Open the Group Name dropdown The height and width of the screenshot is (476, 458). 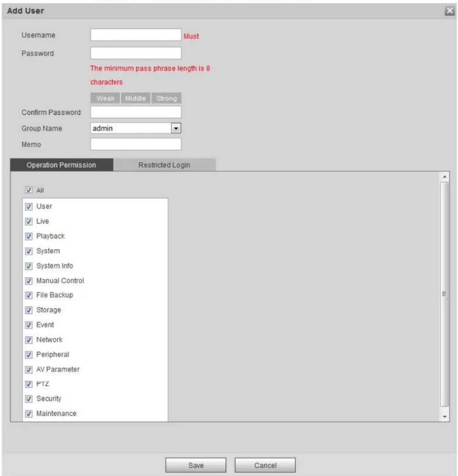(x=136, y=128)
